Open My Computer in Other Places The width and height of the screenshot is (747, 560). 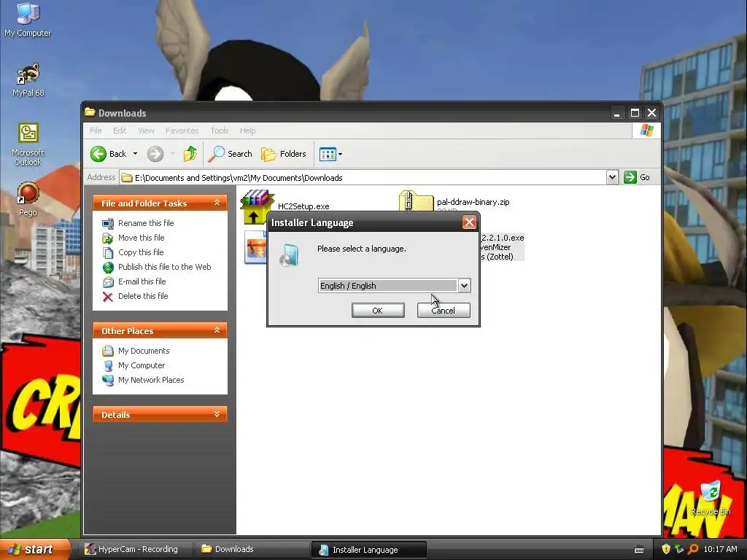142,365
